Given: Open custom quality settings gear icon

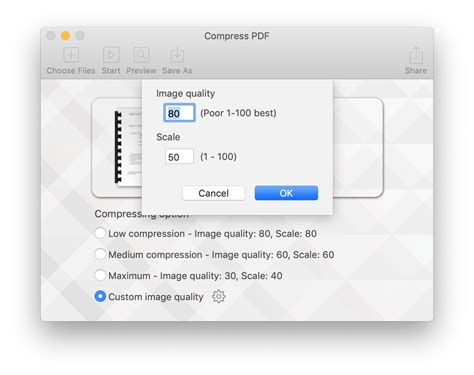Looking at the screenshot, I should point(219,296).
